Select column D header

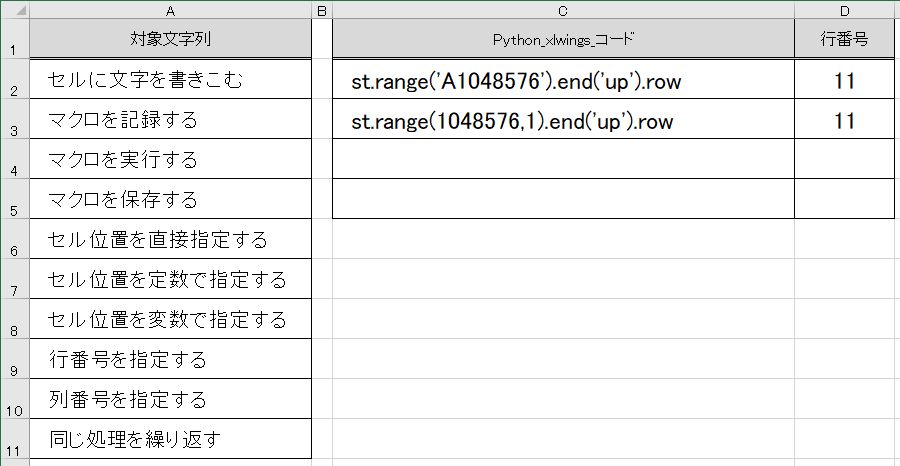click(x=844, y=10)
